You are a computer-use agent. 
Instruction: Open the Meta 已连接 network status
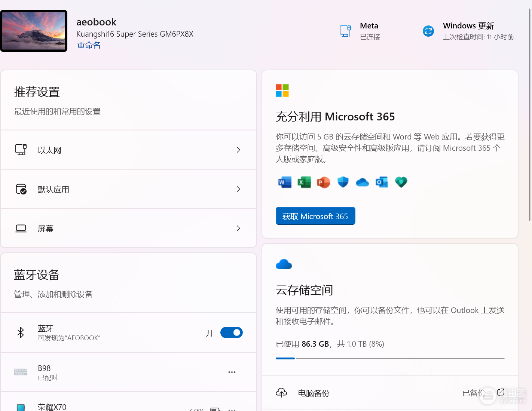coord(370,31)
